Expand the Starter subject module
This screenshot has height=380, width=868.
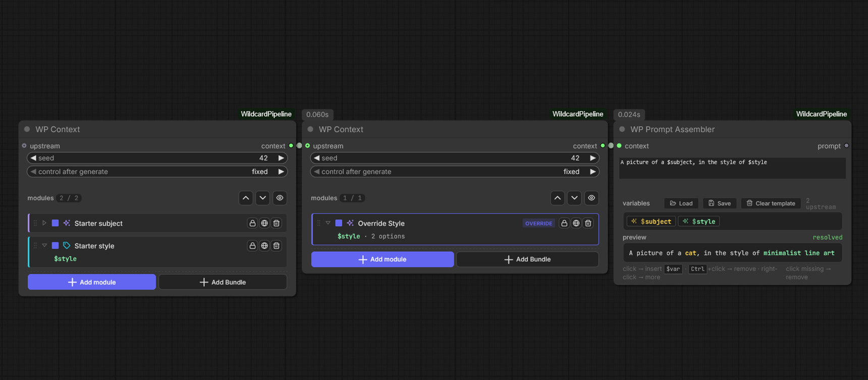[44, 223]
